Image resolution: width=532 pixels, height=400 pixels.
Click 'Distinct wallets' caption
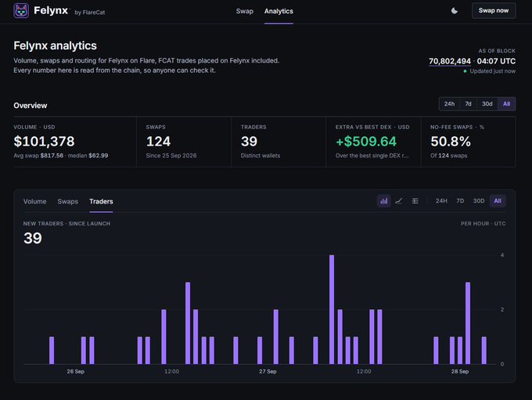tap(261, 156)
